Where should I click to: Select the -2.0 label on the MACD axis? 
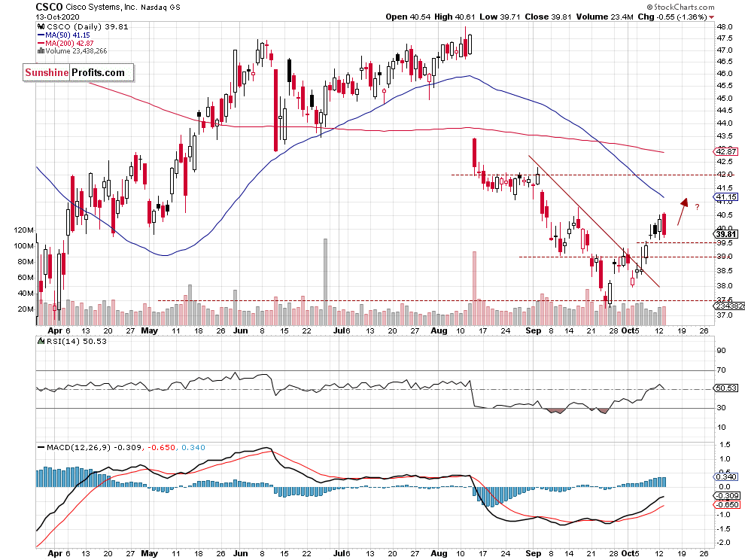coord(724,543)
